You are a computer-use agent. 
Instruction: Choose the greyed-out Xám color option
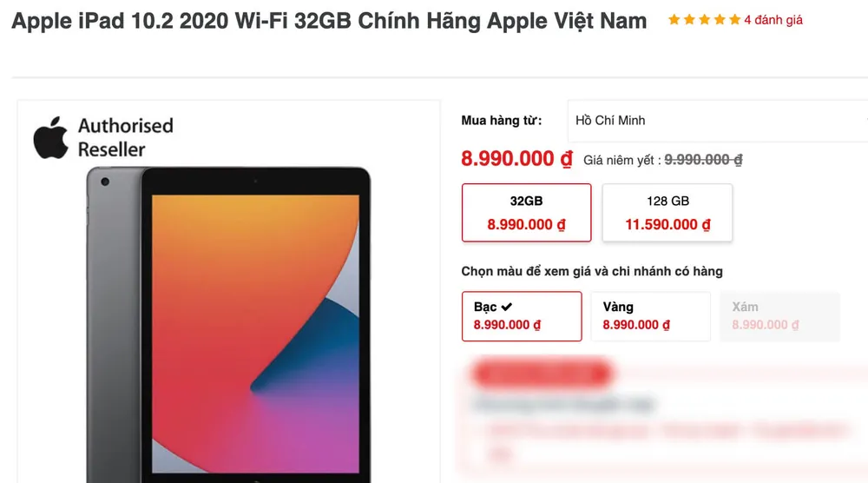point(779,316)
